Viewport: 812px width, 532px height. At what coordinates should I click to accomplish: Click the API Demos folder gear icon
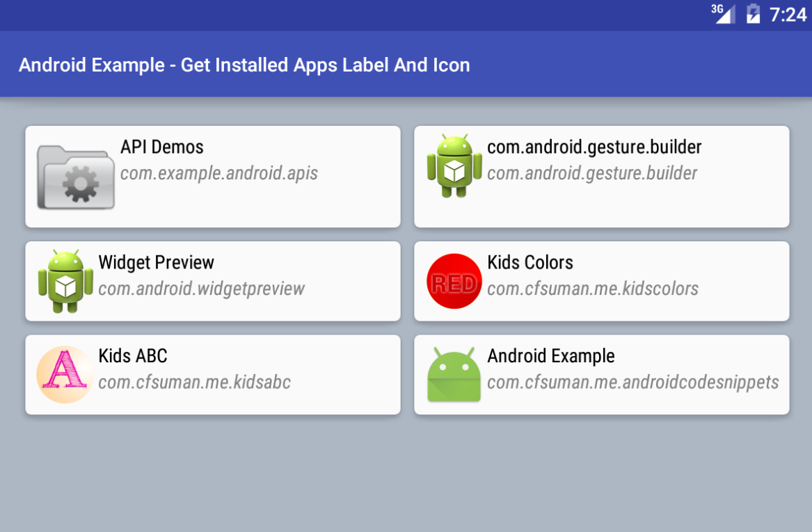(76, 177)
